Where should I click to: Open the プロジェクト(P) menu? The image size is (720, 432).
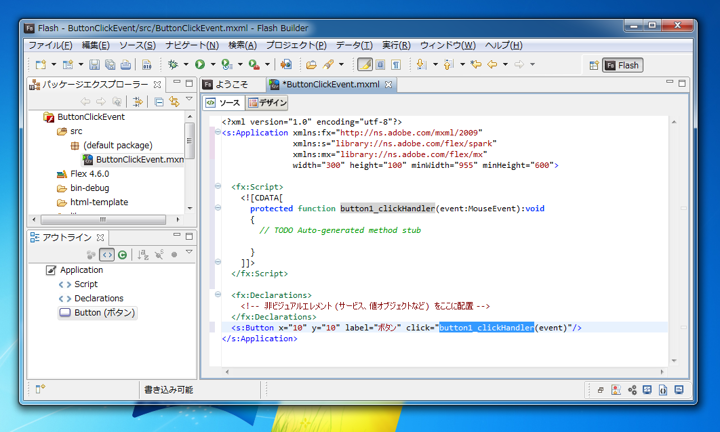point(296,45)
